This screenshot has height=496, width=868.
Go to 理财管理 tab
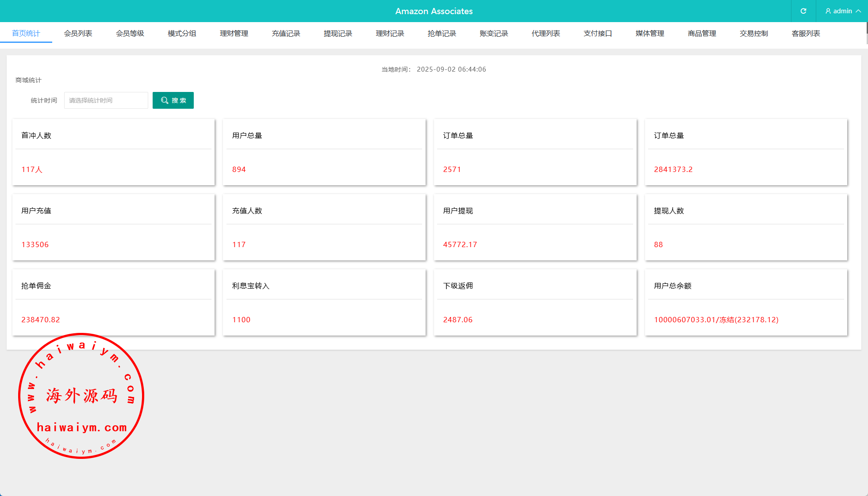234,34
